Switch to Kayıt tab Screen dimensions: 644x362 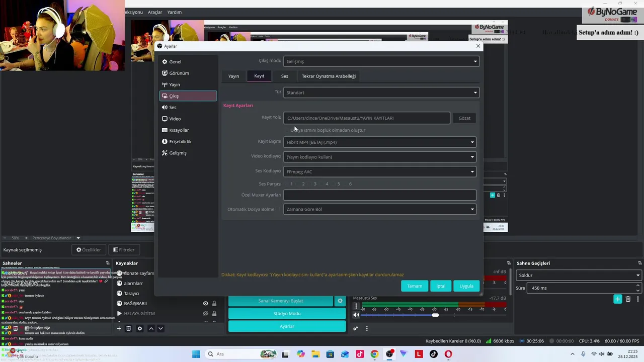click(x=259, y=76)
